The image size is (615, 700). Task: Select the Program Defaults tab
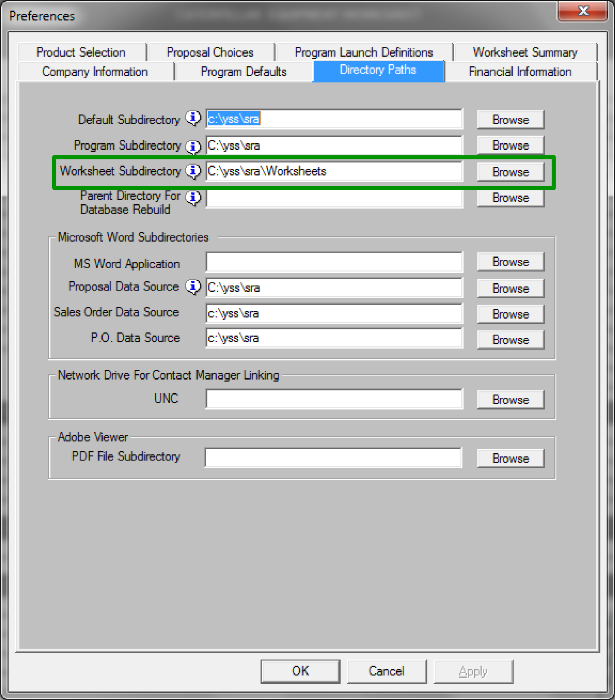pos(243,72)
